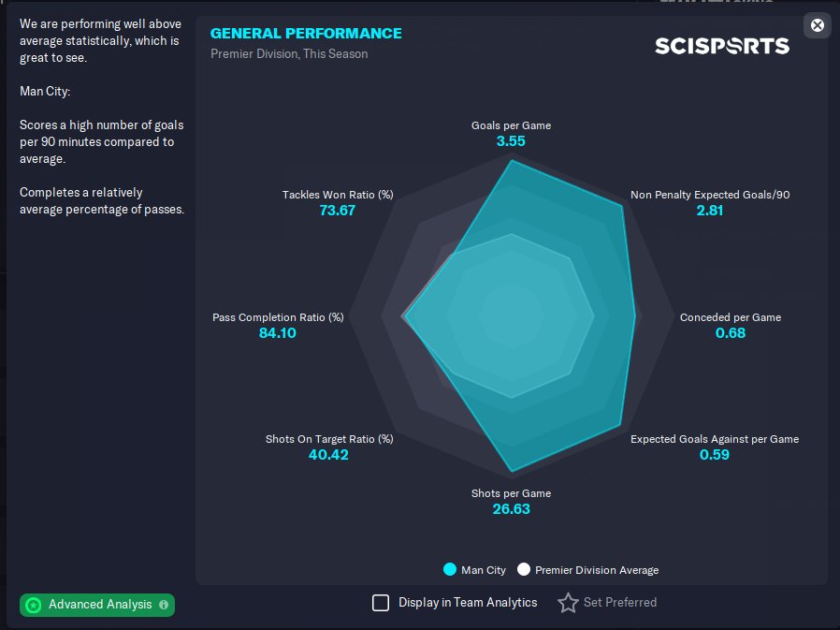Screen dimensions: 840x630
Task: Click Conceded per Game value 0.68
Action: 731,332
